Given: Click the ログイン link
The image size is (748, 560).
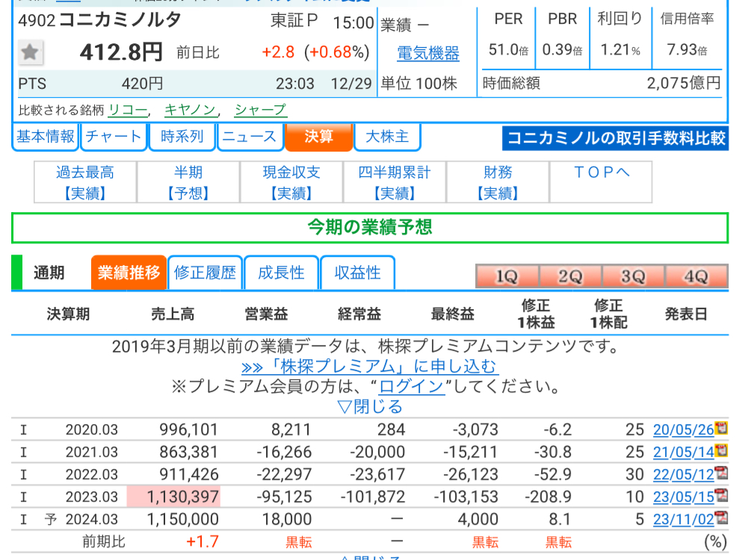Looking at the screenshot, I should pos(412,387).
